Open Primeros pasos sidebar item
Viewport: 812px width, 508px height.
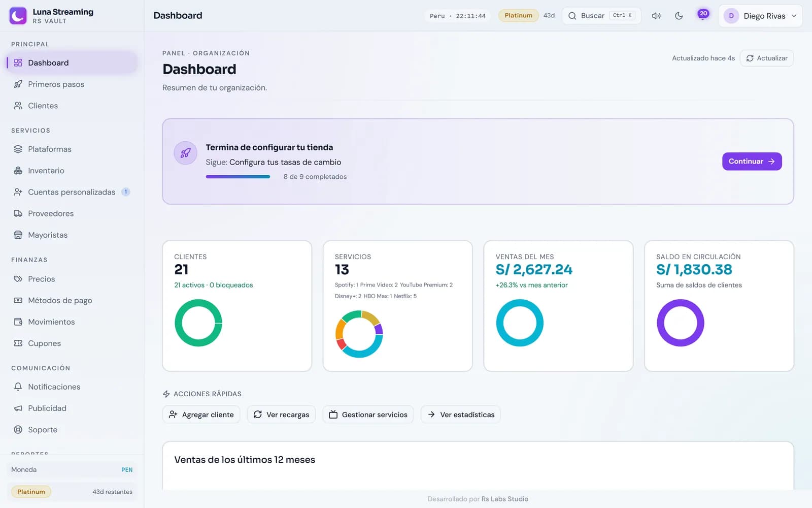72,84
